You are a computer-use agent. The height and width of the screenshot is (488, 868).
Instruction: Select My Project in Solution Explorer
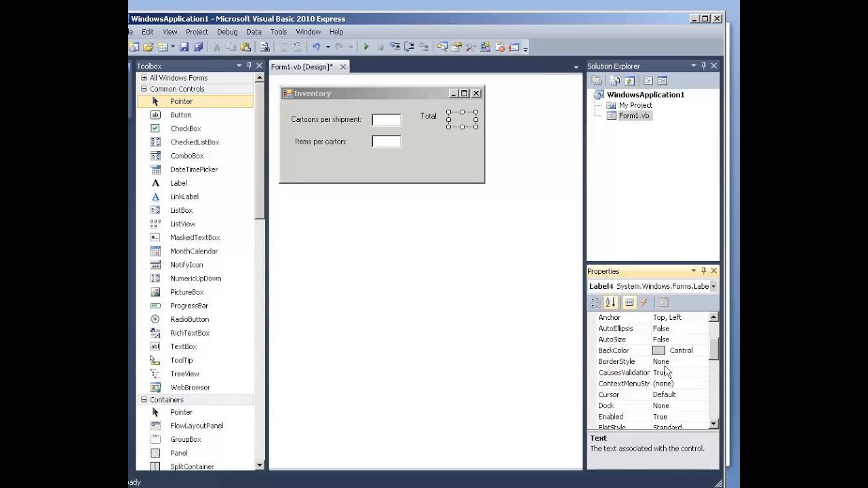(x=635, y=105)
